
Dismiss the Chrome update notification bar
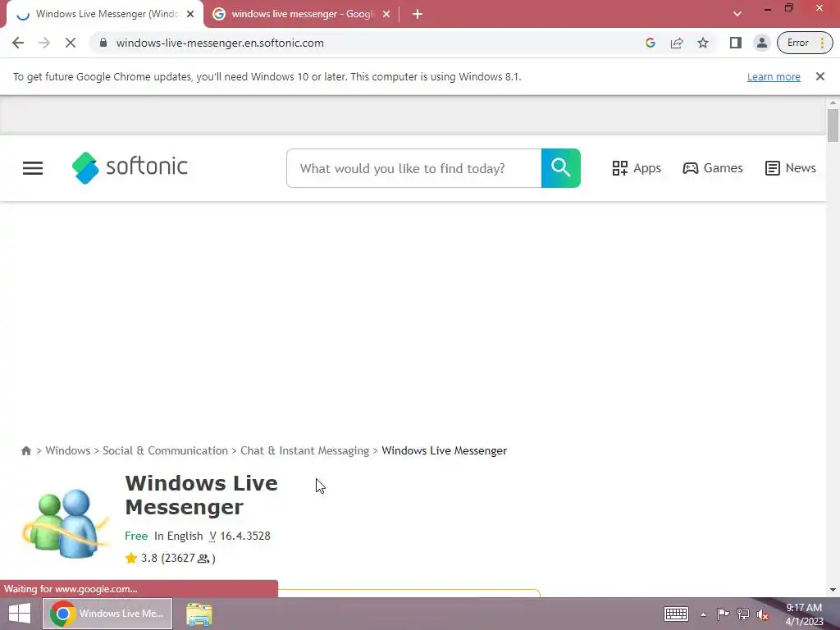pyautogui.click(x=819, y=76)
